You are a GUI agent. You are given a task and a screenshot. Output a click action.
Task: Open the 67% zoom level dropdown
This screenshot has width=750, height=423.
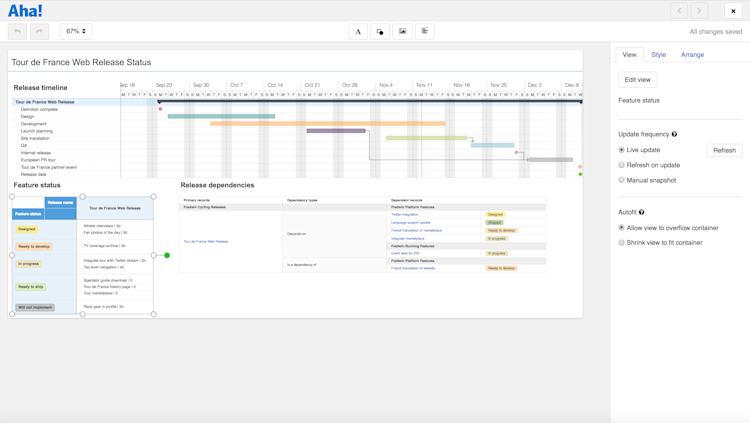pyautogui.click(x=76, y=32)
